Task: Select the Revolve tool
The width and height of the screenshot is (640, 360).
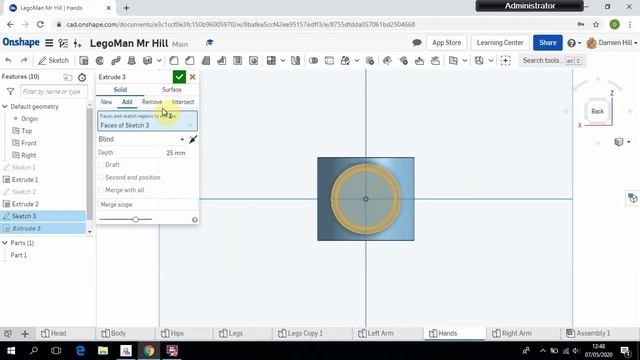Action: pos(100,60)
